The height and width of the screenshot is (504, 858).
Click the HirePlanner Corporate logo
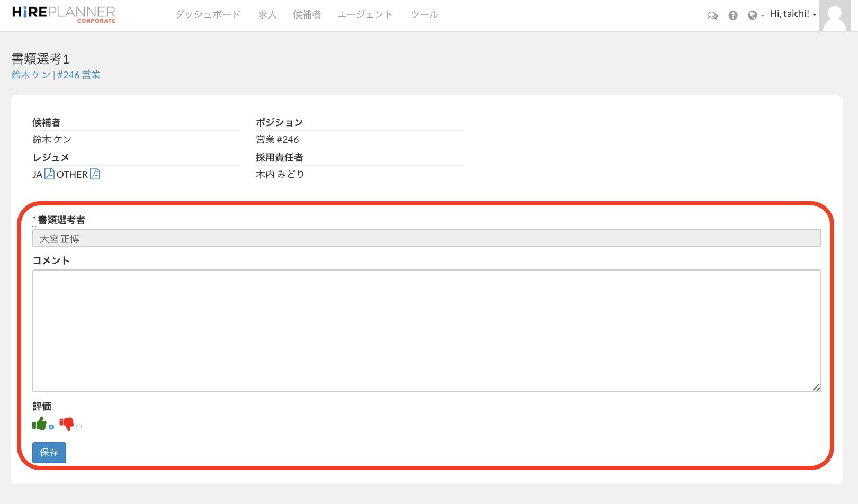[64, 14]
